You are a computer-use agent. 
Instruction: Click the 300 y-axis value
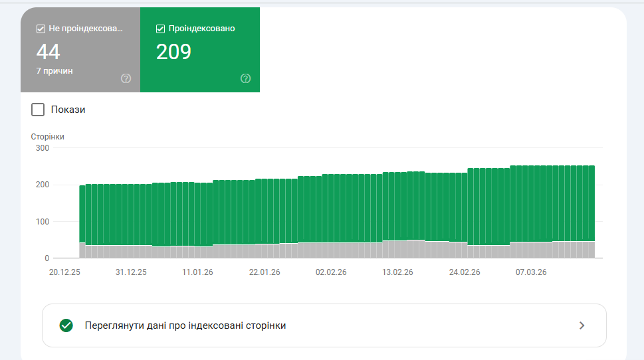[43, 148]
